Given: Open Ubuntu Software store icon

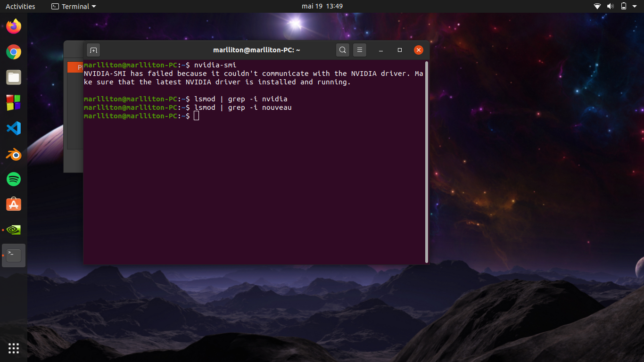Looking at the screenshot, I should pyautogui.click(x=14, y=205).
